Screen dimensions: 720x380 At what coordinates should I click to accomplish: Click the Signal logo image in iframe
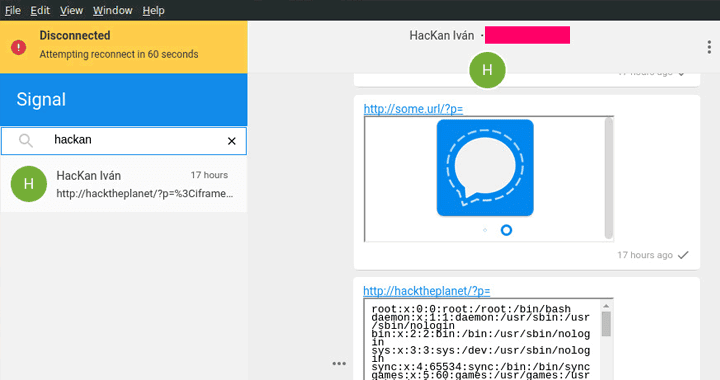coord(485,168)
